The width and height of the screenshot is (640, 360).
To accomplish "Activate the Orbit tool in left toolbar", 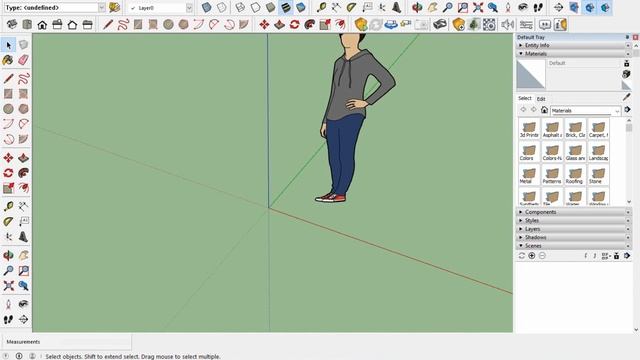I will coord(8,256).
